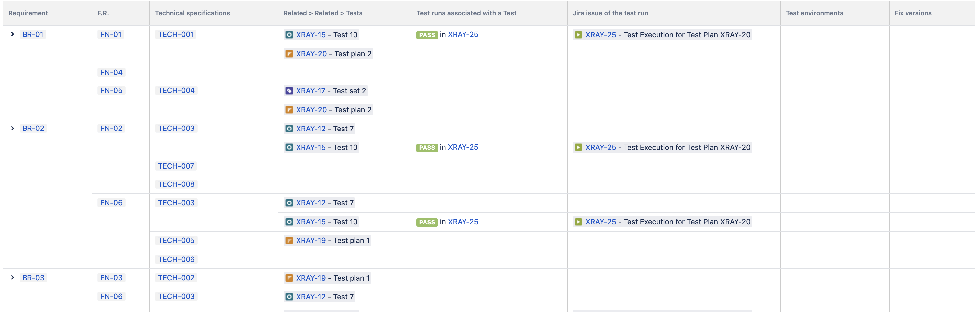Image resolution: width=980 pixels, height=312 pixels.
Task: Click the purple test set icon beside XRAY-17
Action: pyautogui.click(x=289, y=91)
